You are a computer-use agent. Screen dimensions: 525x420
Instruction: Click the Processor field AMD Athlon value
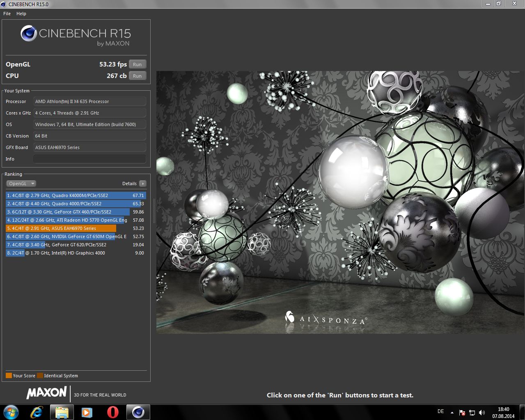[x=89, y=101]
